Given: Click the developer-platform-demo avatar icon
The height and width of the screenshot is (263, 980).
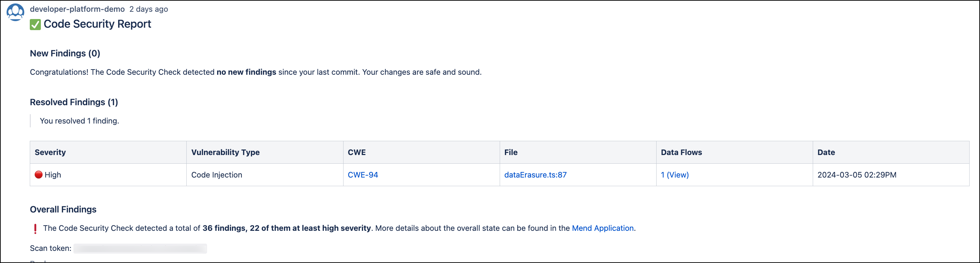Looking at the screenshot, I should coord(15,12).
